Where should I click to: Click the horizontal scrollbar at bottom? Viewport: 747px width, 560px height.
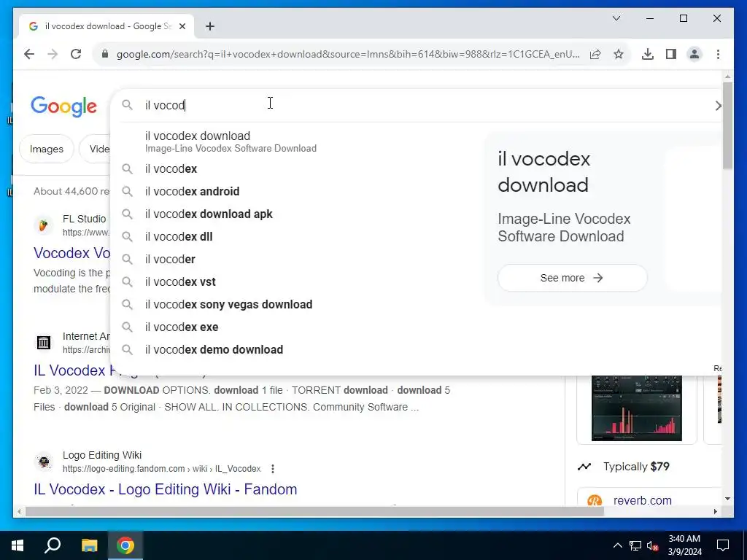click(x=314, y=512)
